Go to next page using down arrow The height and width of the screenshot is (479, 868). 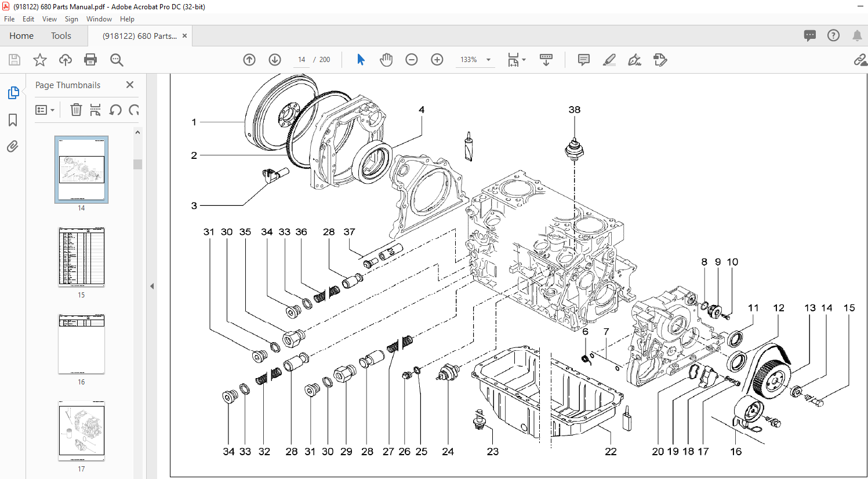pos(275,60)
